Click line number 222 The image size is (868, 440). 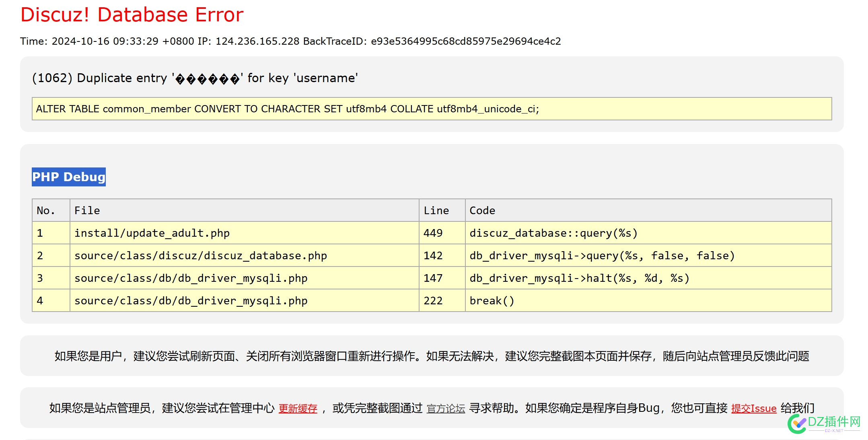tap(442, 300)
